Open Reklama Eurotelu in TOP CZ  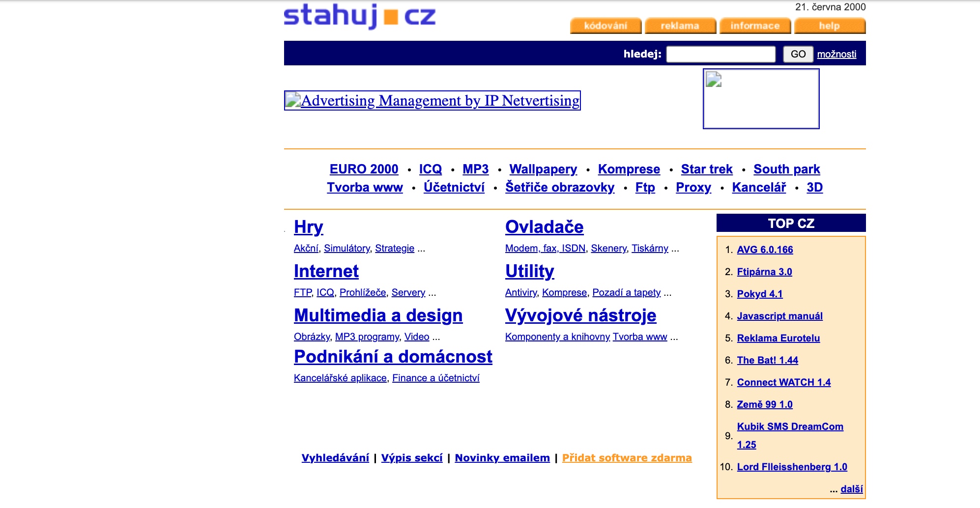[778, 338]
